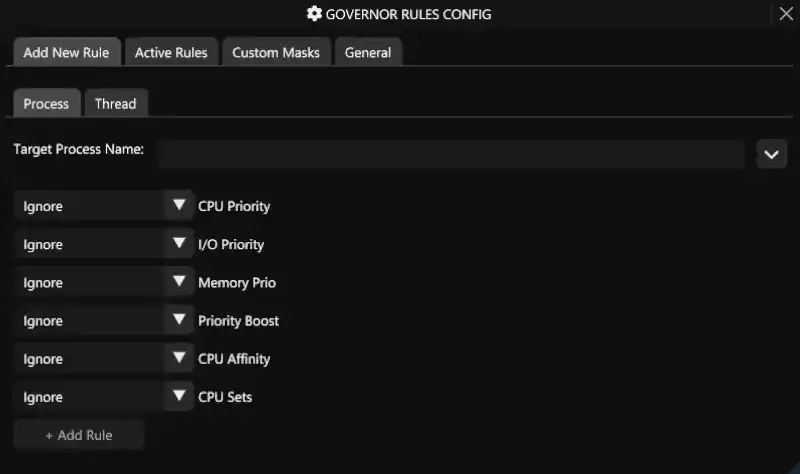
Task: Open the Memory Prio dropdown arrow
Action: [179, 282]
